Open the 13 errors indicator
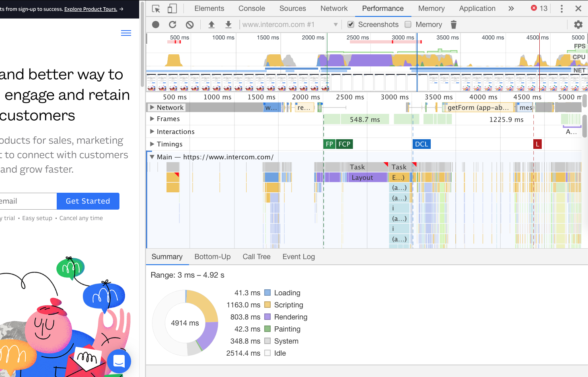Screen dimensions: 588x377 point(539,8)
